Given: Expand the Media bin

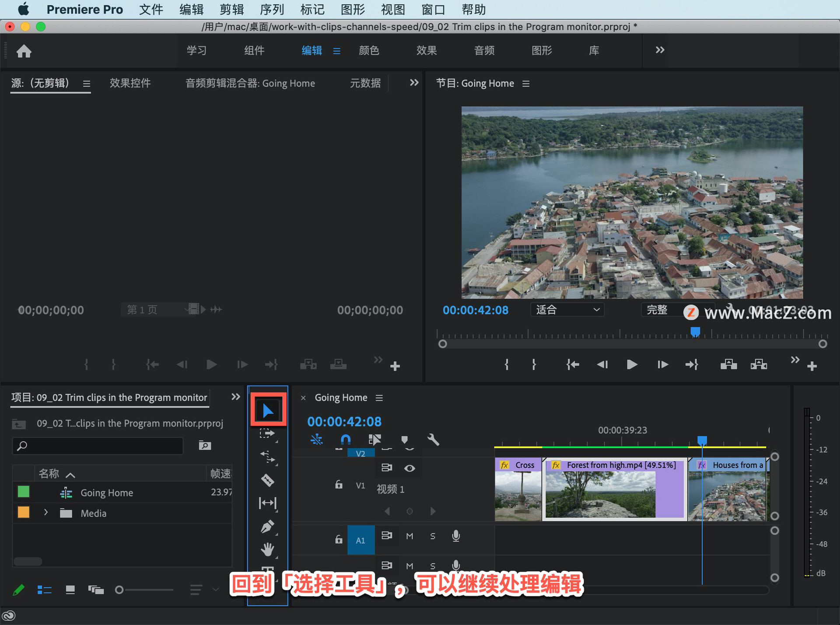Looking at the screenshot, I should point(46,513).
